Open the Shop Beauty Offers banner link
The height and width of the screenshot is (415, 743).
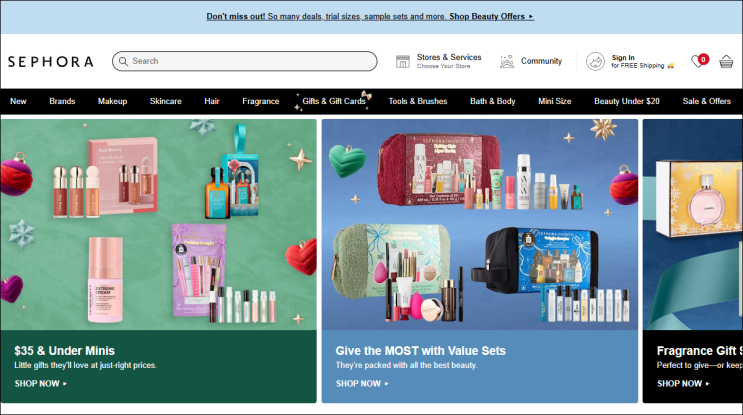(491, 17)
